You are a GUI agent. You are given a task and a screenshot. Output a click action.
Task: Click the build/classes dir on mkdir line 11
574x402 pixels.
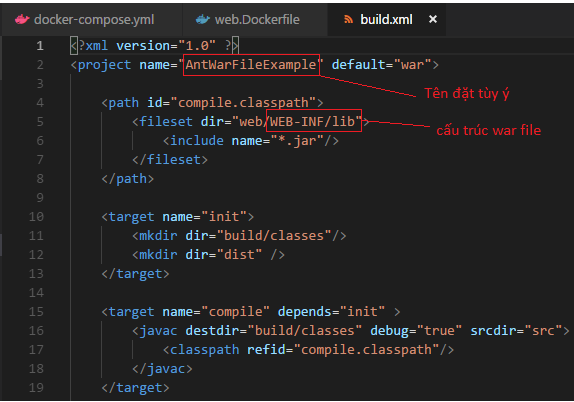pos(274,236)
